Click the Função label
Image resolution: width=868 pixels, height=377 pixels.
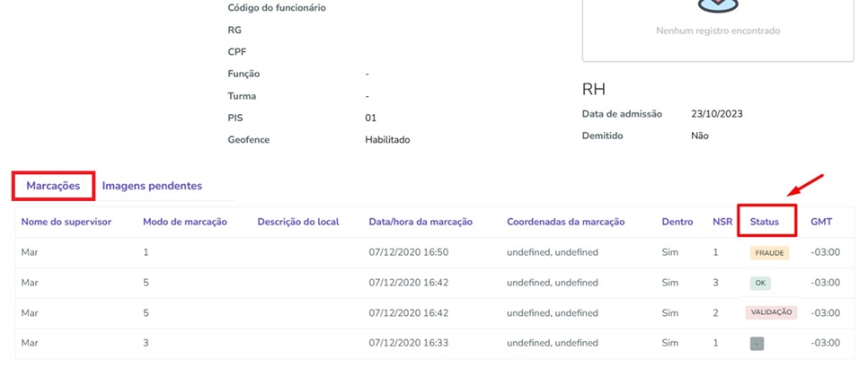coord(244,75)
